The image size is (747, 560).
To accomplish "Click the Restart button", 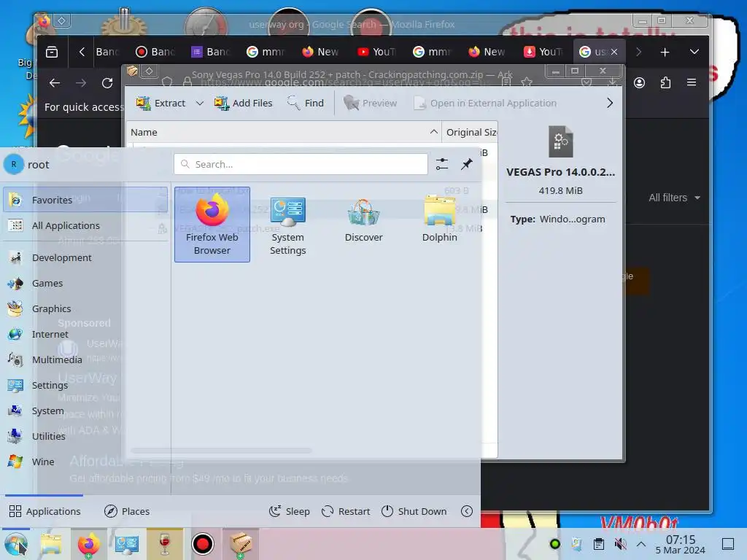I will (346, 511).
